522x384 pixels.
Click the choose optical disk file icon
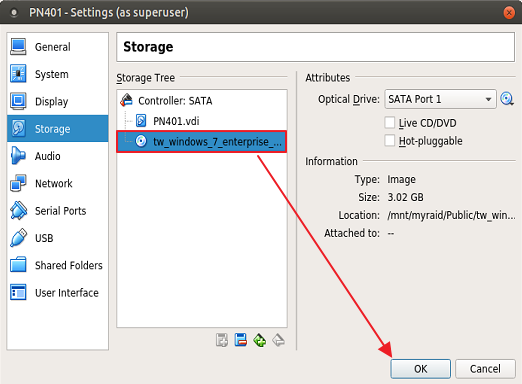[507, 99]
